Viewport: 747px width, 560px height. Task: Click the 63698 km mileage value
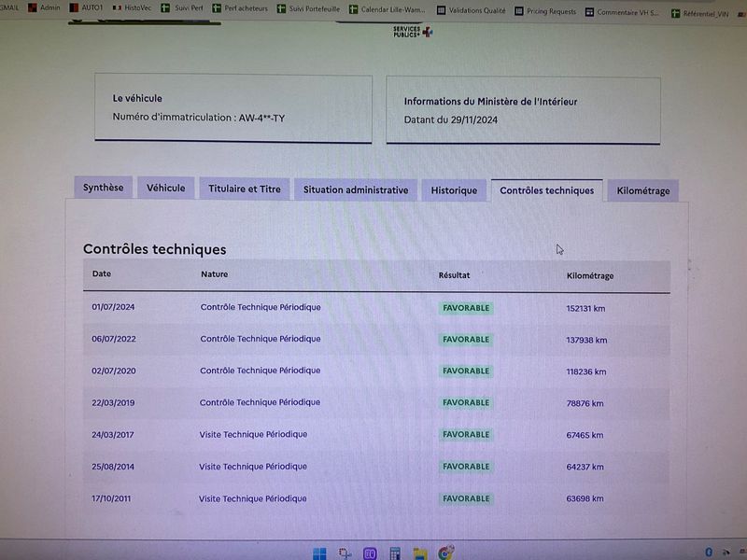coord(585,498)
